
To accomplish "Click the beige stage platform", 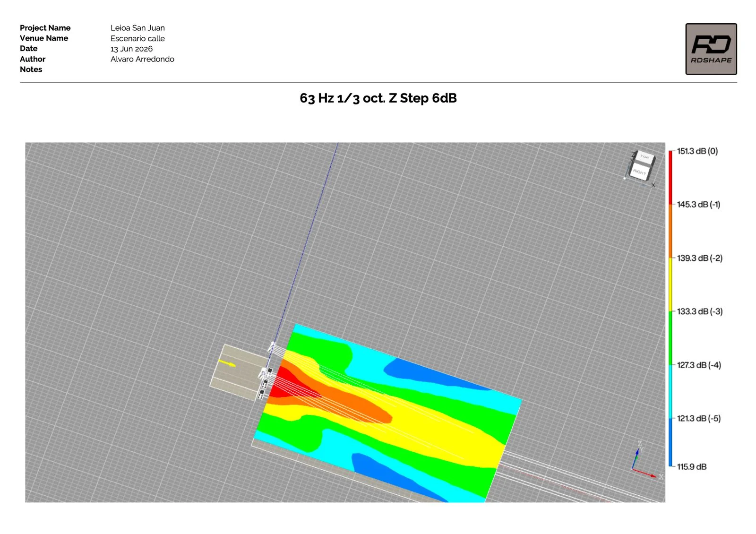I will click(240, 372).
